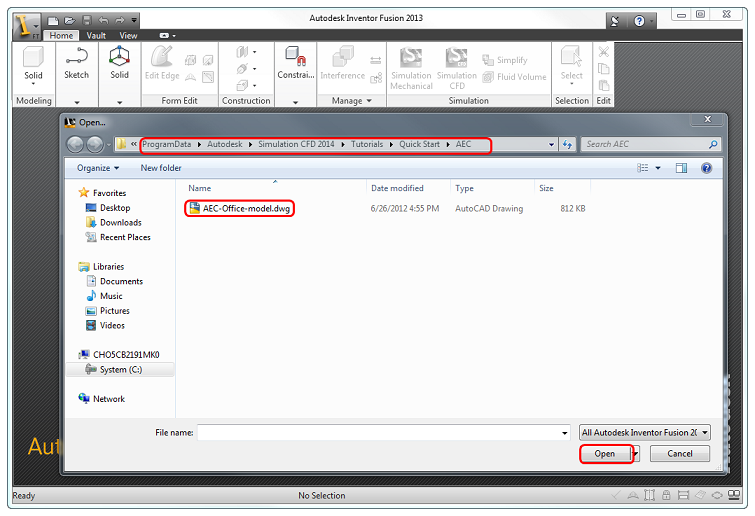Expand the Sketch panel dropdown arrow
This screenshot has width=755, height=516.
coord(77,102)
